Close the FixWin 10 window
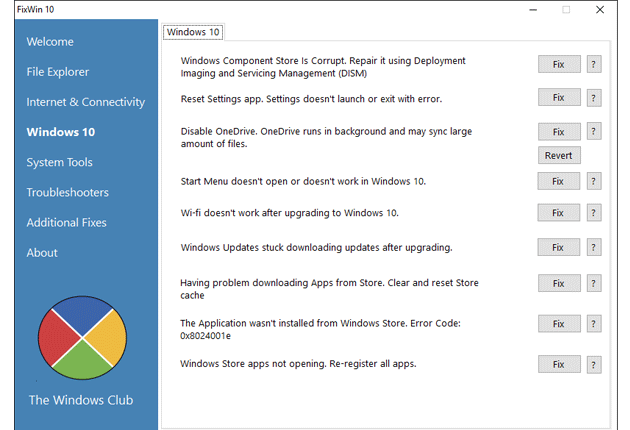This screenshot has height=430, width=630. pyautogui.click(x=600, y=10)
